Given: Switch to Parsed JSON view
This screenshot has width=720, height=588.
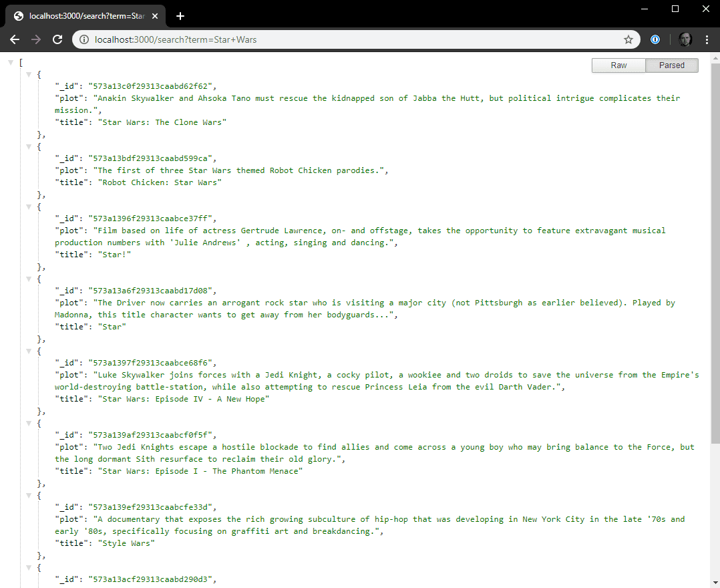Looking at the screenshot, I should point(671,65).
